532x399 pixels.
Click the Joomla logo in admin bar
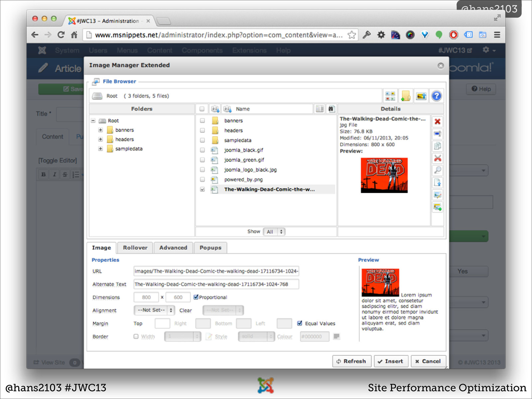tap(42, 50)
